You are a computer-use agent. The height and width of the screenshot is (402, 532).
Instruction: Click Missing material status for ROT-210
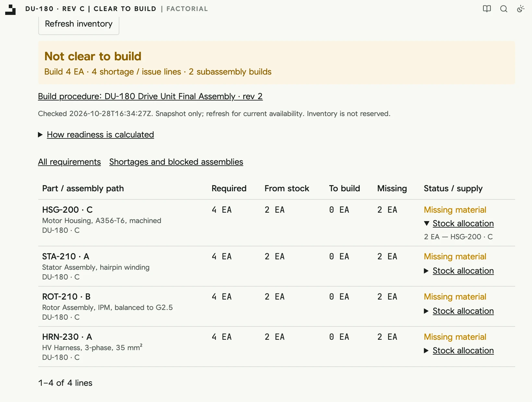(455, 297)
